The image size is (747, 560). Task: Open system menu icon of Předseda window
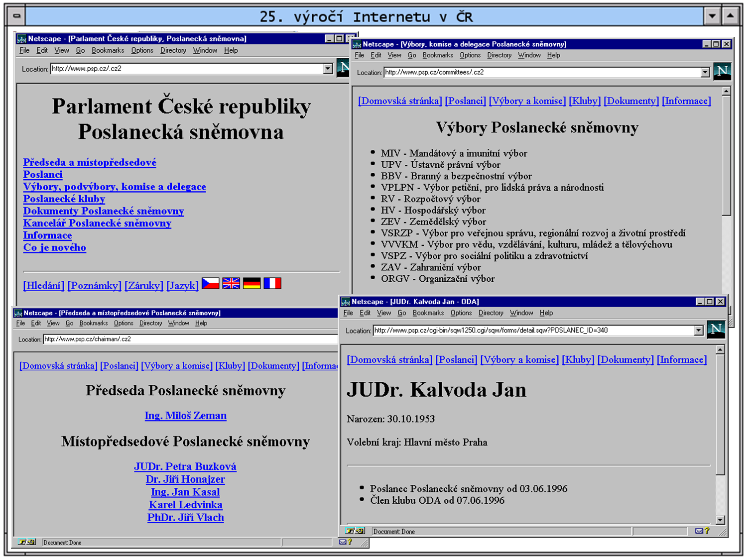coord(18,313)
